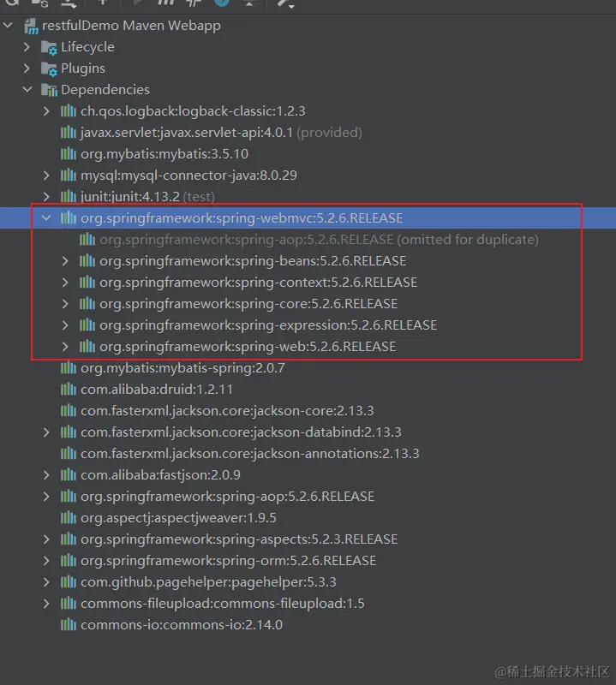Expand the Plugins node
Screen dimensions: 616x685
(x=27, y=68)
